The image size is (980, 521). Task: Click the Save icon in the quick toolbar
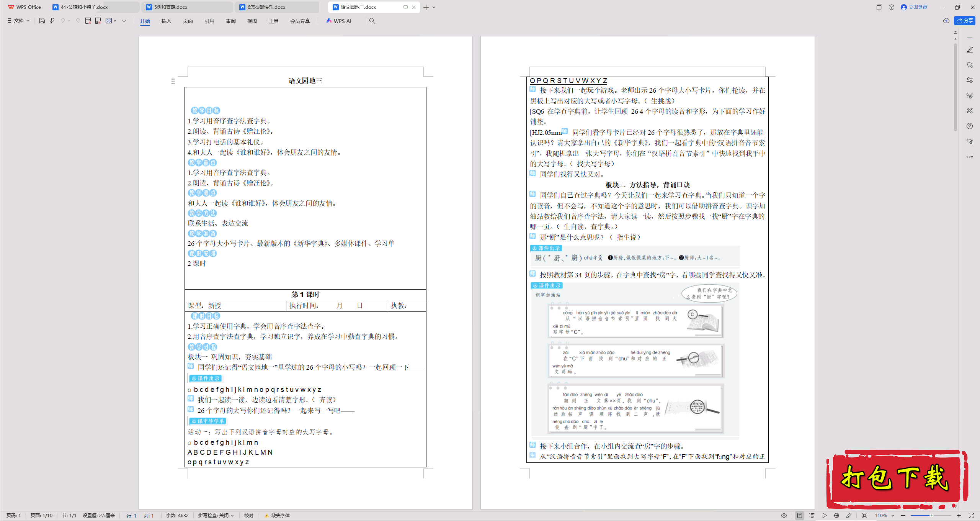tap(42, 21)
